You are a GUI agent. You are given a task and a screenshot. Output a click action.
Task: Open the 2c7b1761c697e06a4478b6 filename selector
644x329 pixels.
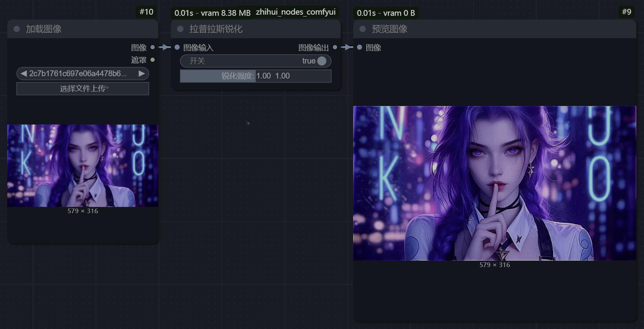coord(83,73)
